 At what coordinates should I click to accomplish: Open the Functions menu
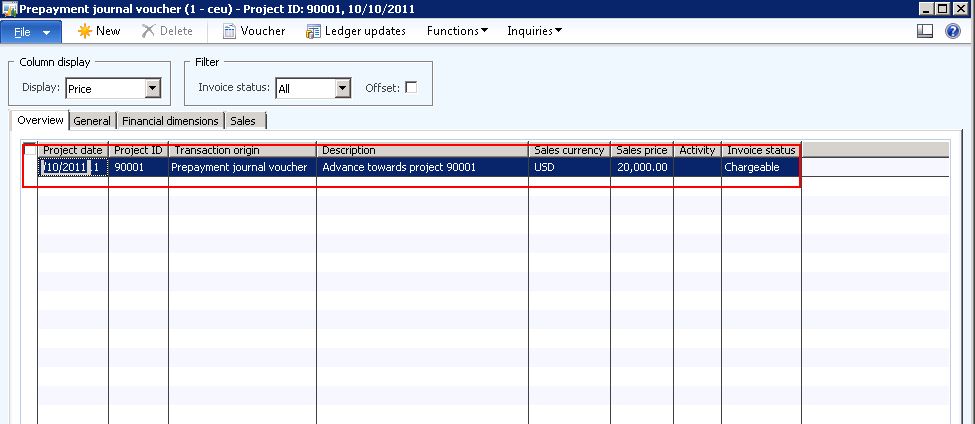coord(457,31)
